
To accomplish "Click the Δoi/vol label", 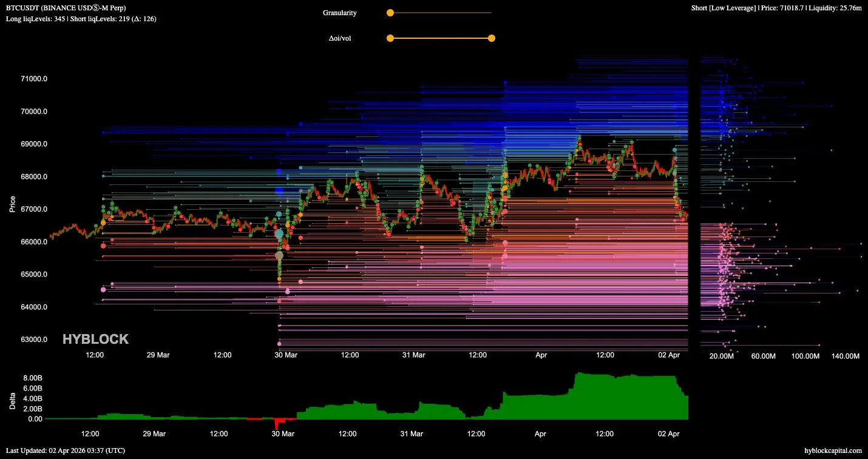I will point(340,38).
